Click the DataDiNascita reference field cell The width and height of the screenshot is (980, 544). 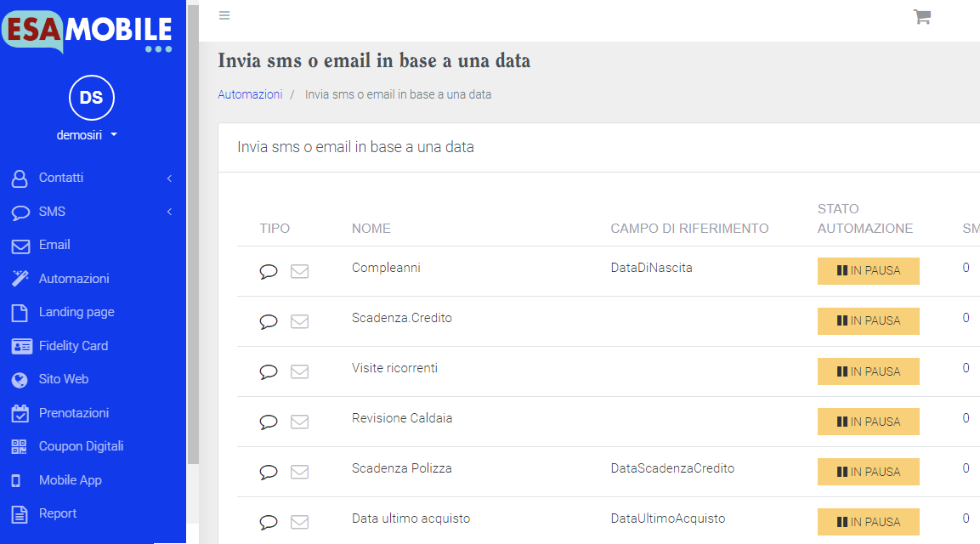[651, 268]
